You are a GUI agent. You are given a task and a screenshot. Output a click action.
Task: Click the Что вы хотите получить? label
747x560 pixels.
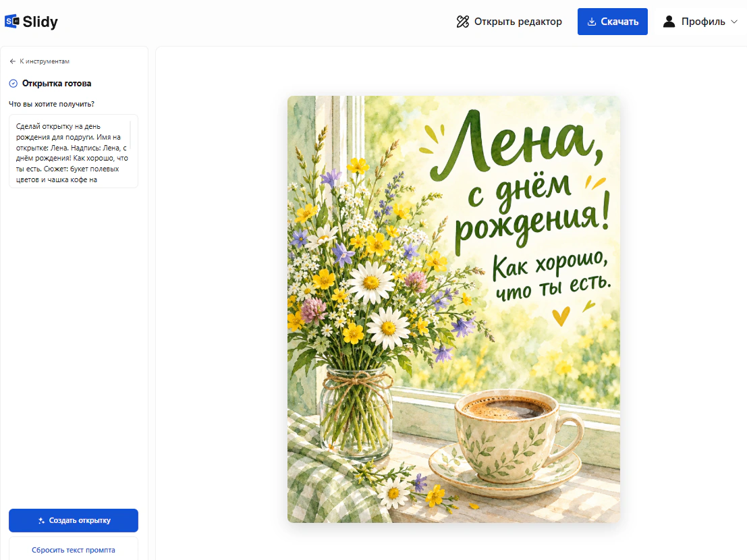[51, 104]
